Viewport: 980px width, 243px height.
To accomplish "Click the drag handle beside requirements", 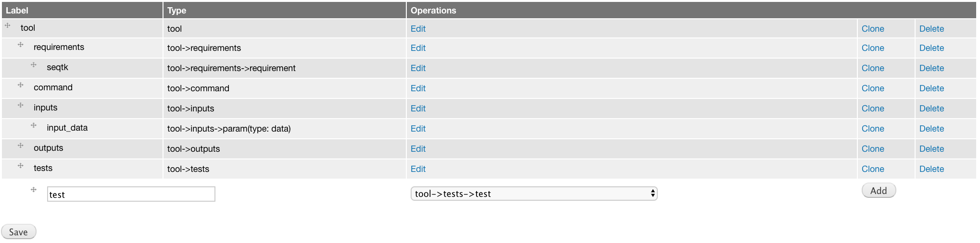I will pos(21,45).
